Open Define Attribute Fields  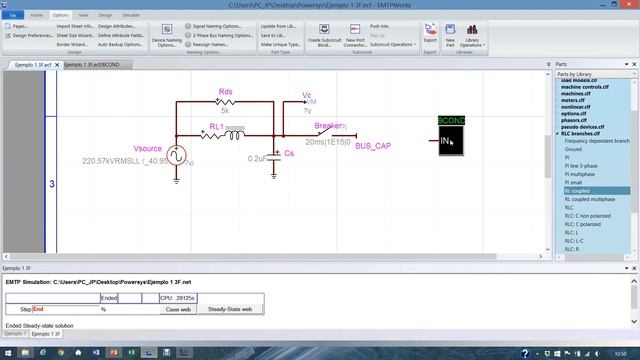click(x=121, y=36)
